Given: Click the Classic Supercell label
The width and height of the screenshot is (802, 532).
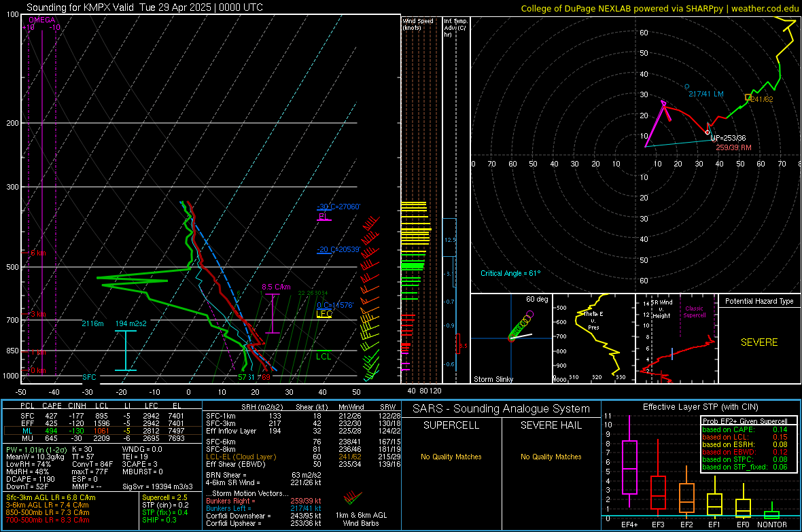Looking at the screenshot, I should pos(695,312).
